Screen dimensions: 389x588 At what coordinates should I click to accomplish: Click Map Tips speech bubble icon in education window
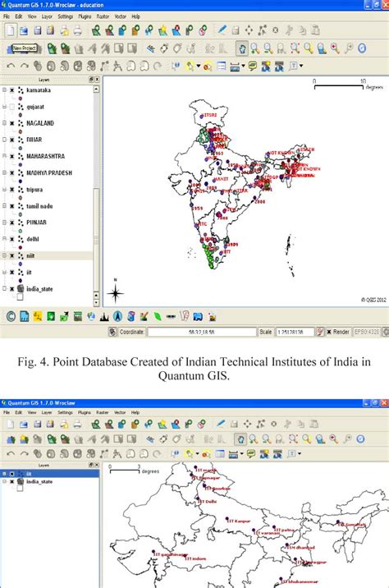[x=253, y=67]
